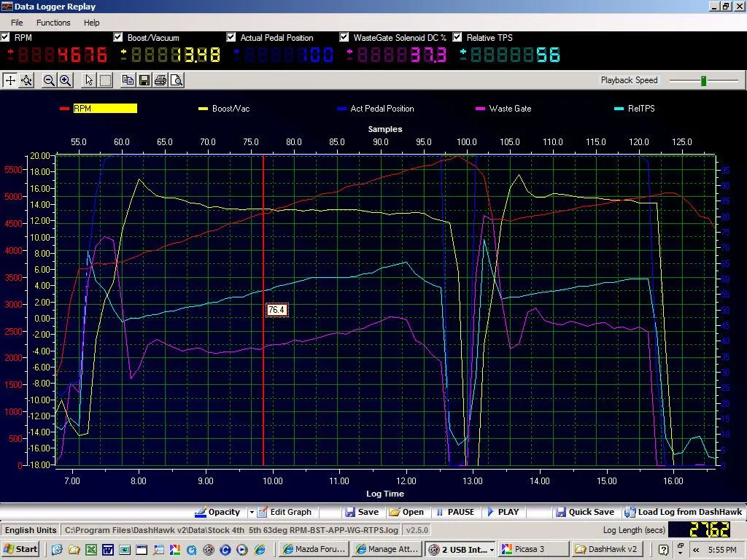Viewport: 747px width, 560px height.
Task: Open the 2 USB Int taskbar group dropdown
Action: click(492, 549)
